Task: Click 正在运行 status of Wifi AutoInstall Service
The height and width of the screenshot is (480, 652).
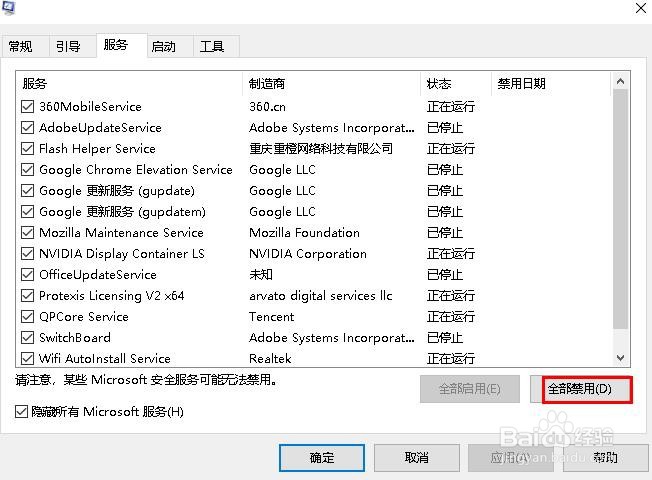Action: tap(451, 358)
